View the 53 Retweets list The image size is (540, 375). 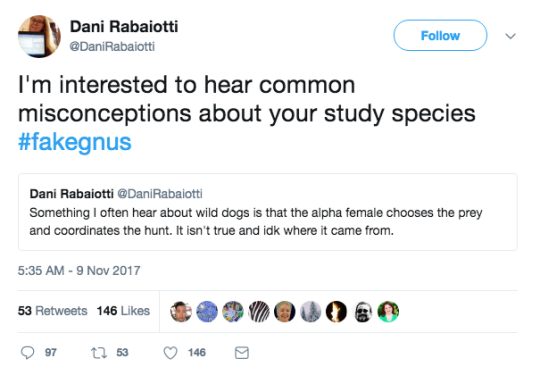[x=53, y=311]
